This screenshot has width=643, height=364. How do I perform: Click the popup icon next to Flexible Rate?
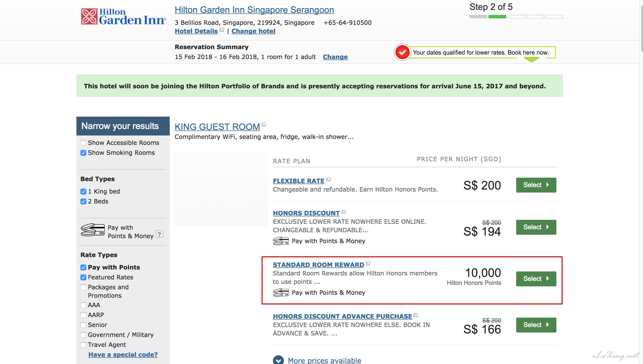329,179
